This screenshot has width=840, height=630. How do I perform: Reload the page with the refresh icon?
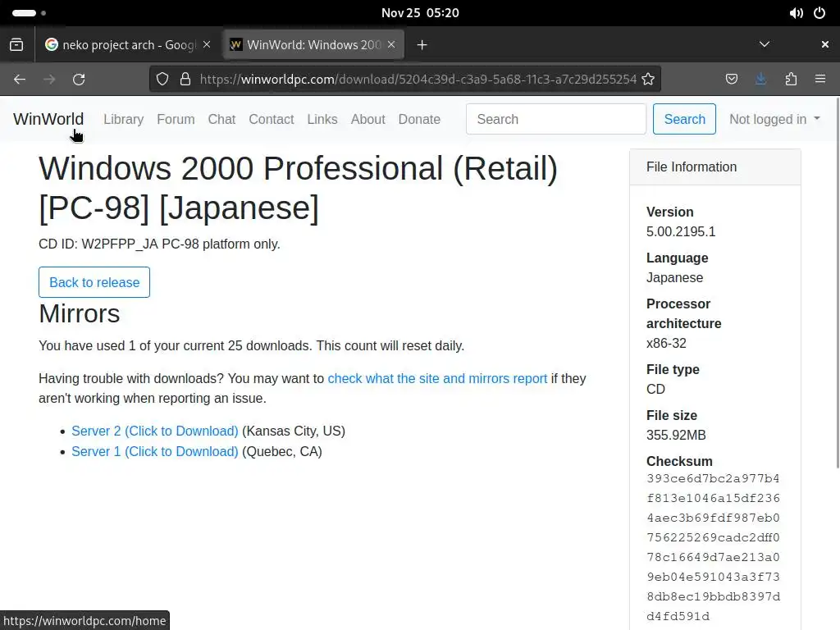[x=79, y=80]
